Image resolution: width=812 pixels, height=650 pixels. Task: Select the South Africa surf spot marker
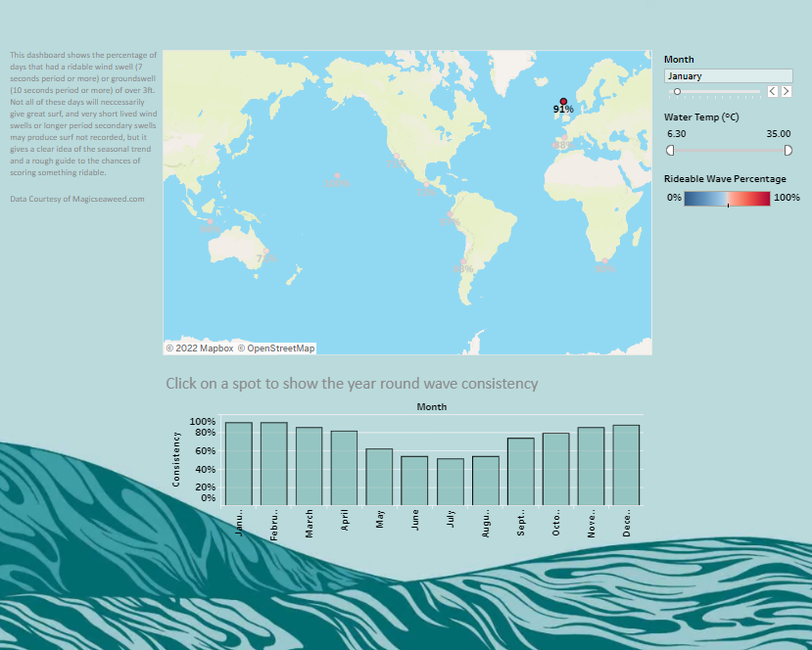pyautogui.click(x=603, y=261)
